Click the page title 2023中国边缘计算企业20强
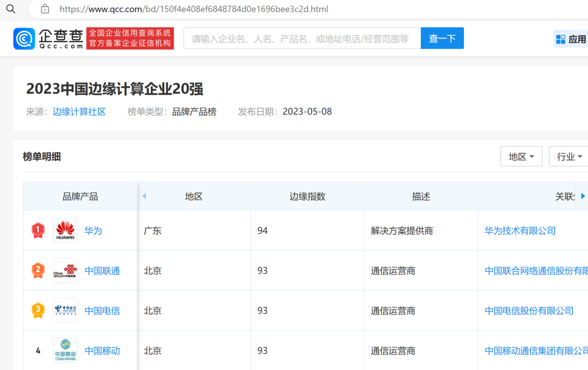The height and width of the screenshot is (370, 588). coord(115,89)
